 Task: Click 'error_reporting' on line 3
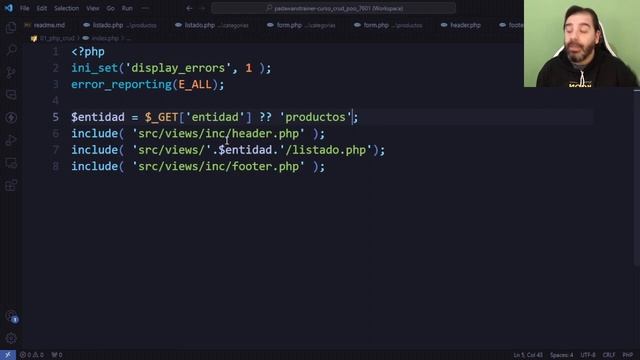pos(121,84)
